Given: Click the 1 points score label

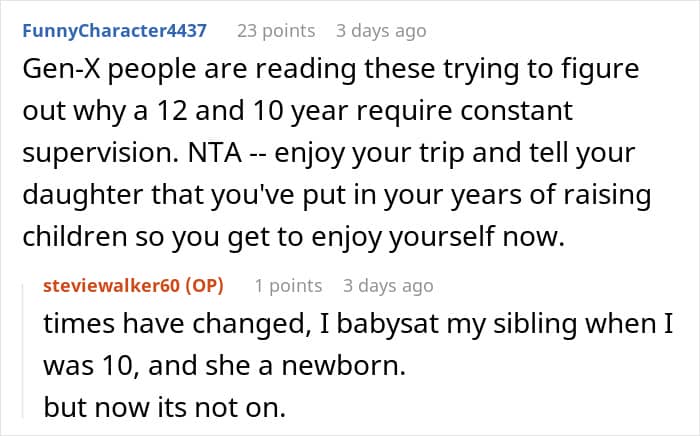Looking at the screenshot, I should pos(288,286).
